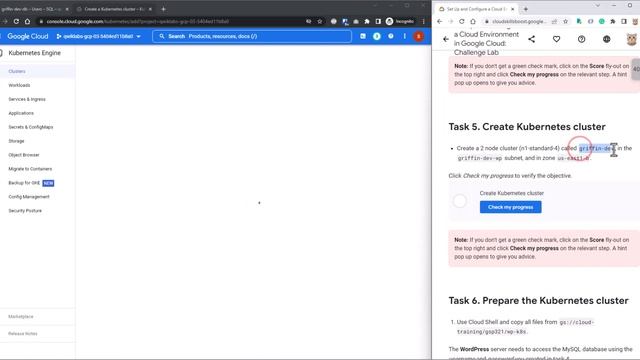Expand the project selector dropdown
This screenshot has width=640, height=360.
[99, 36]
